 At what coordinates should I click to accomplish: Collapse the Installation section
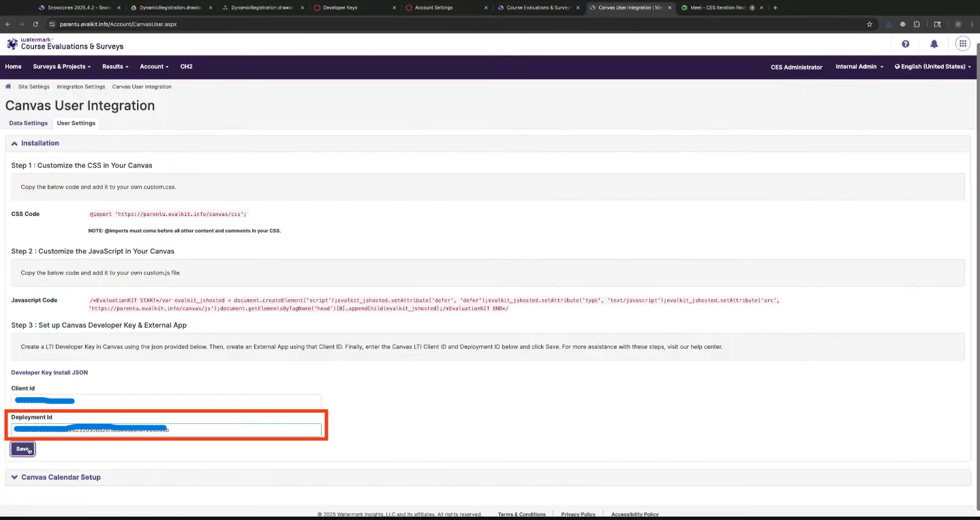click(488, 143)
